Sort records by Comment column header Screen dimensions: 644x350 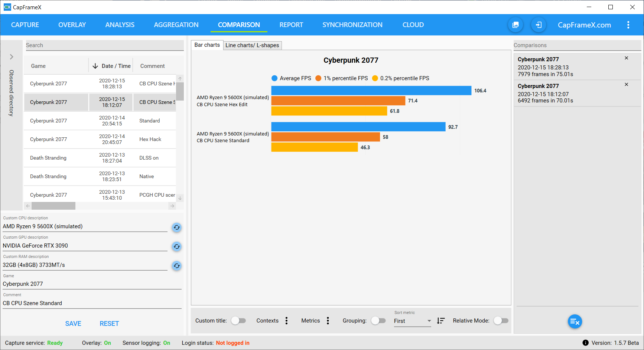point(152,66)
